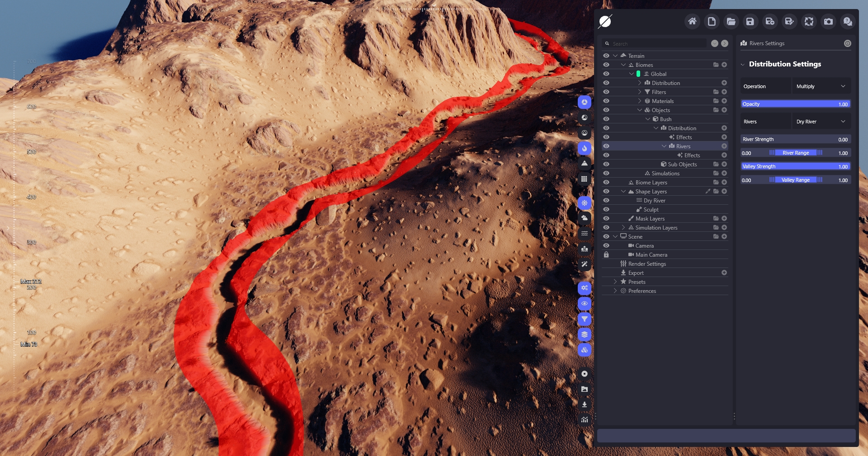Open a project with the folder icon

pyautogui.click(x=731, y=22)
